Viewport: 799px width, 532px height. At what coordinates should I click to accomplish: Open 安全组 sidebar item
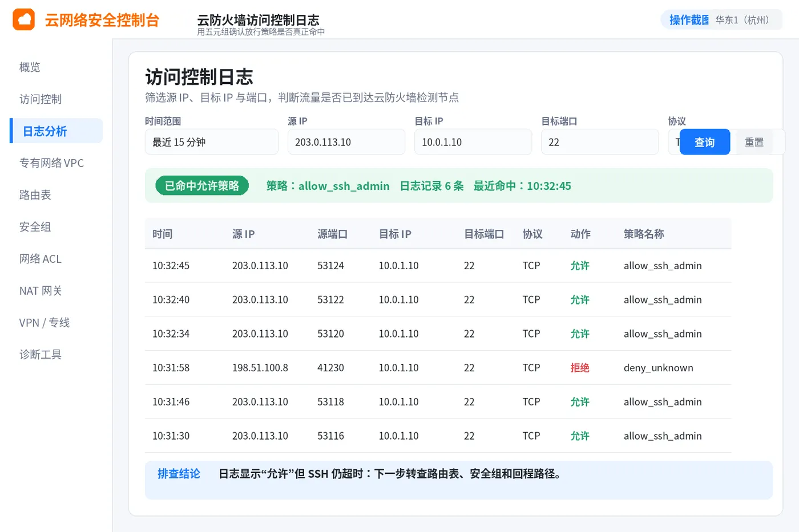(35, 227)
